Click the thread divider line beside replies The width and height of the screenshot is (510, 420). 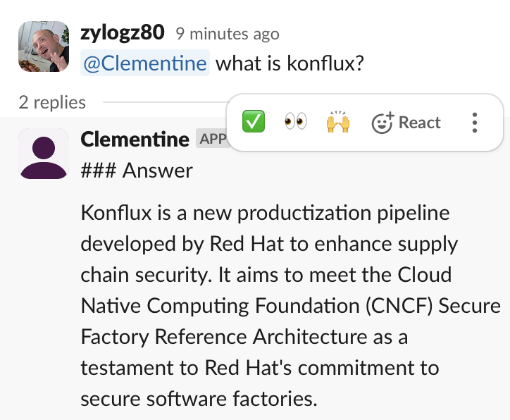click(x=162, y=102)
